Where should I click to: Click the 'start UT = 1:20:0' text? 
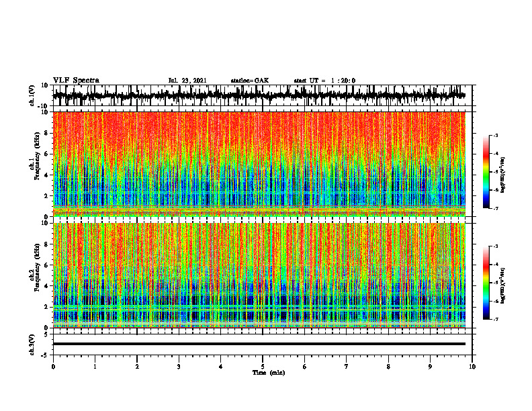tap(324, 81)
